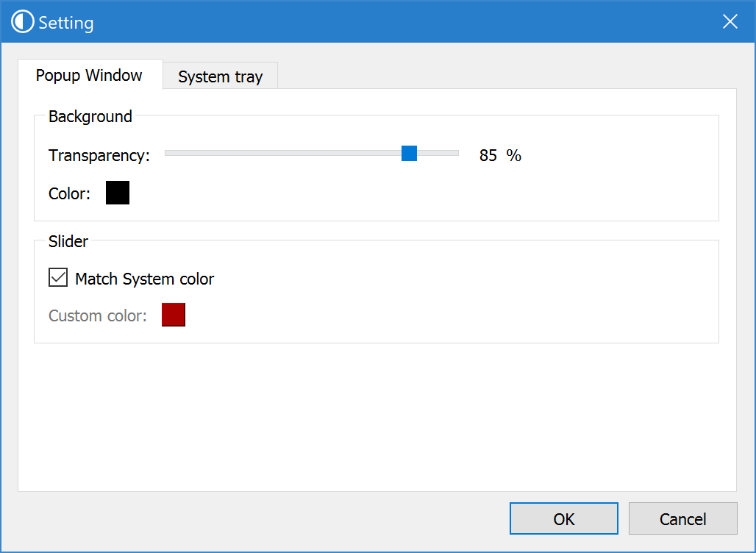Switch to the Popup Window tab
Image resolution: width=756 pixels, height=553 pixels.
[x=89, y=75]
